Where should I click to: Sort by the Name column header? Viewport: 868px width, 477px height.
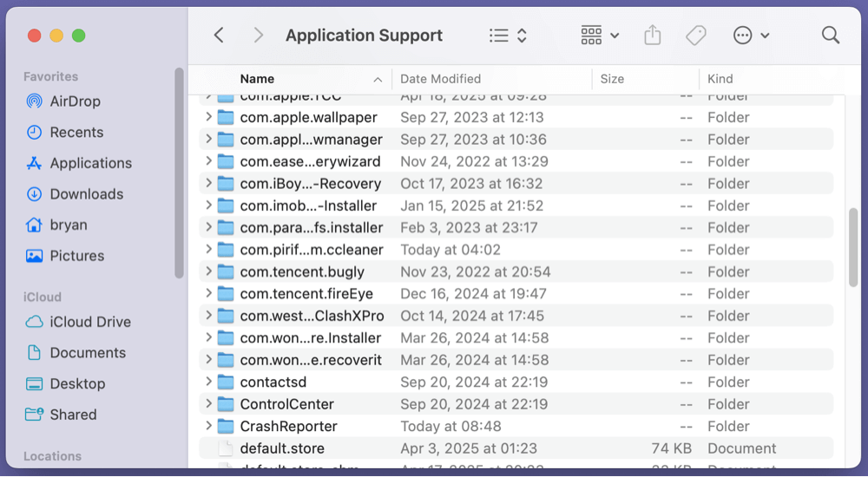point(257,79)
